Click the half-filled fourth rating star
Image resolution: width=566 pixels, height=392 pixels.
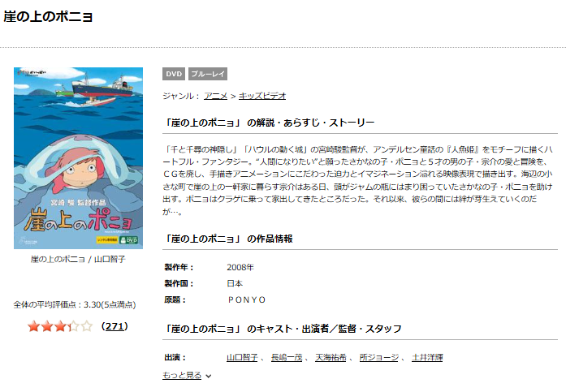pyautogui.click(x=74, y=326)
